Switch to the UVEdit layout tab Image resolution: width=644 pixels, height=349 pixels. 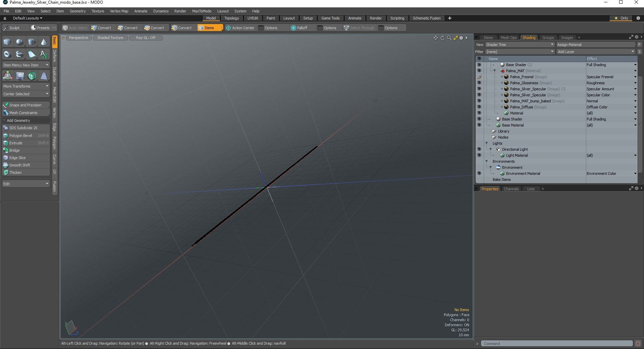pos(253,18)
